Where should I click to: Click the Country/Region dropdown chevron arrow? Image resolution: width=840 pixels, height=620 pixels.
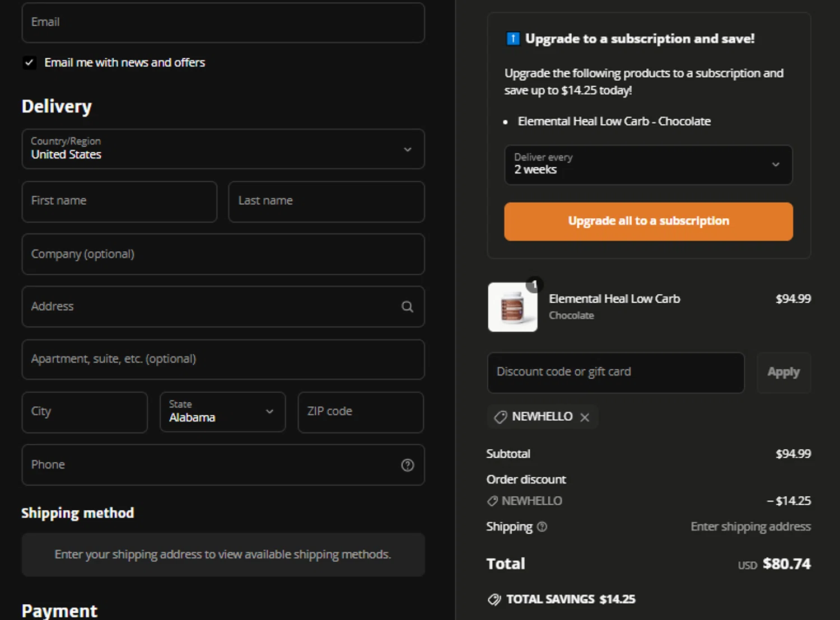[x=408, y=149]
